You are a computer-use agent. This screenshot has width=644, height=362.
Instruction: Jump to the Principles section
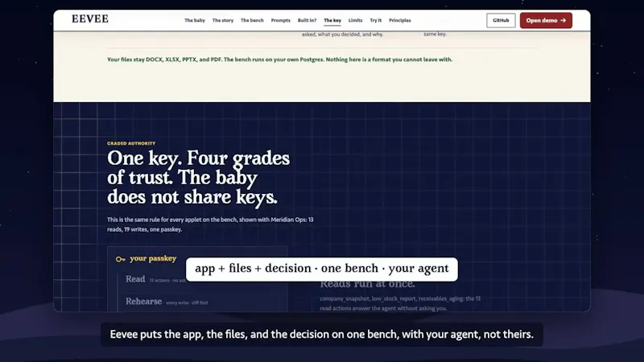pyautogui.click(x=399, y=20)
